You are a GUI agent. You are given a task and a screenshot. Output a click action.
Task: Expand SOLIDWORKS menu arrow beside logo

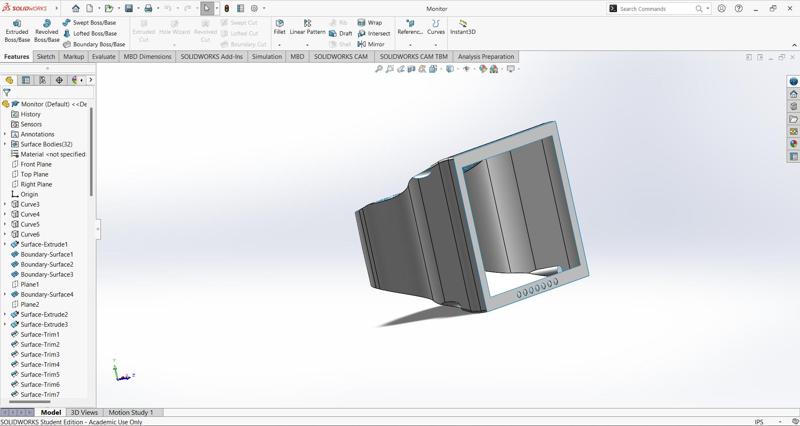coord(56,9)
